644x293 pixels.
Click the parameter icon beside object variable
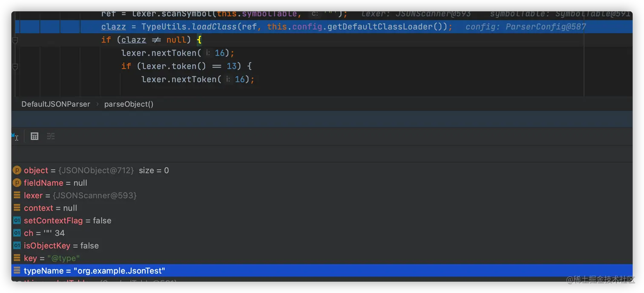point(17,170)
